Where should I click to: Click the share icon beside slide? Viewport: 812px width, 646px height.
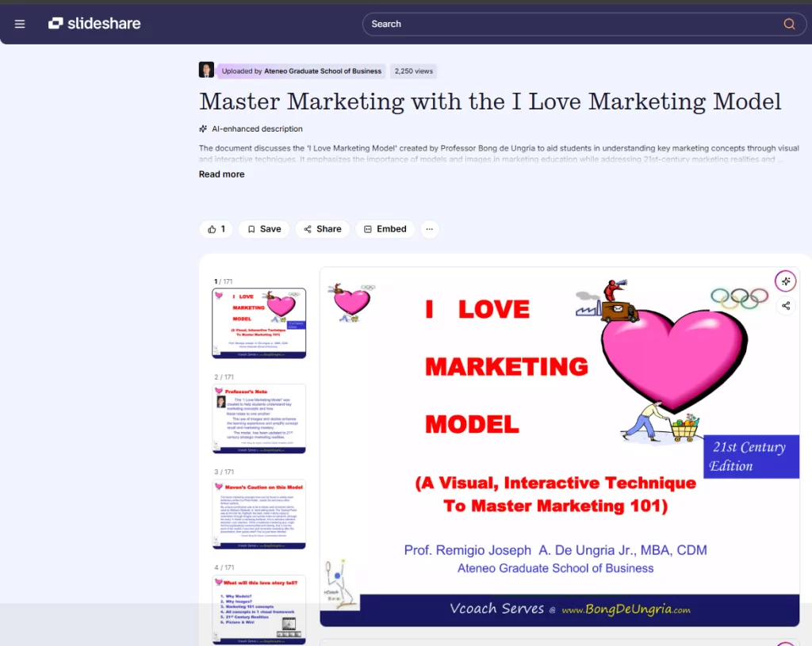point(785,306)
